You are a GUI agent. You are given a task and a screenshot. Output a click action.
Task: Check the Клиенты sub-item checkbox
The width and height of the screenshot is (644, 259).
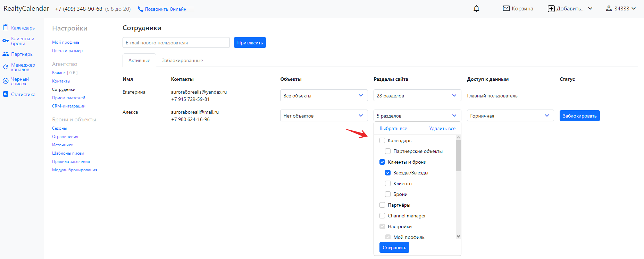pos(388,183)
